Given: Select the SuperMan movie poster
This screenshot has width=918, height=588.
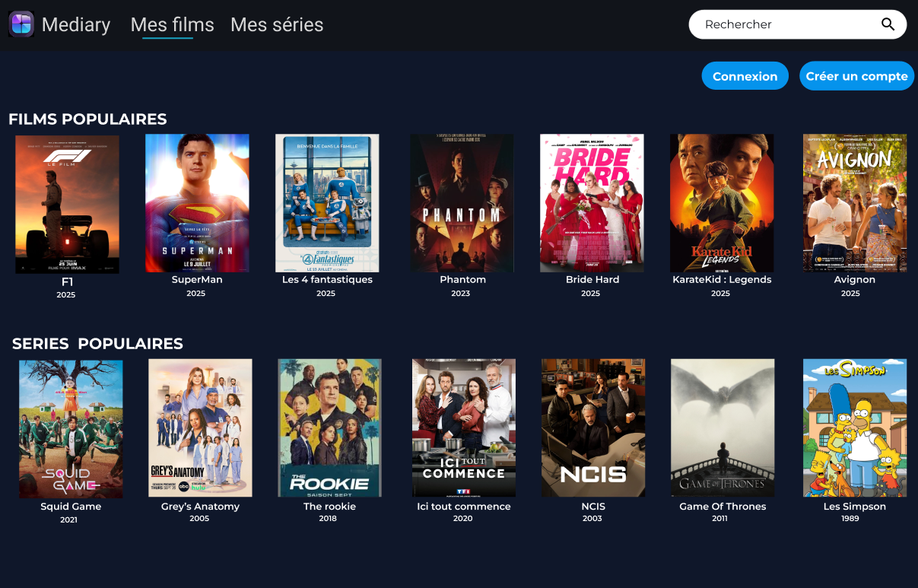Looking at the screenshot, I should click(x=197, y=203).
